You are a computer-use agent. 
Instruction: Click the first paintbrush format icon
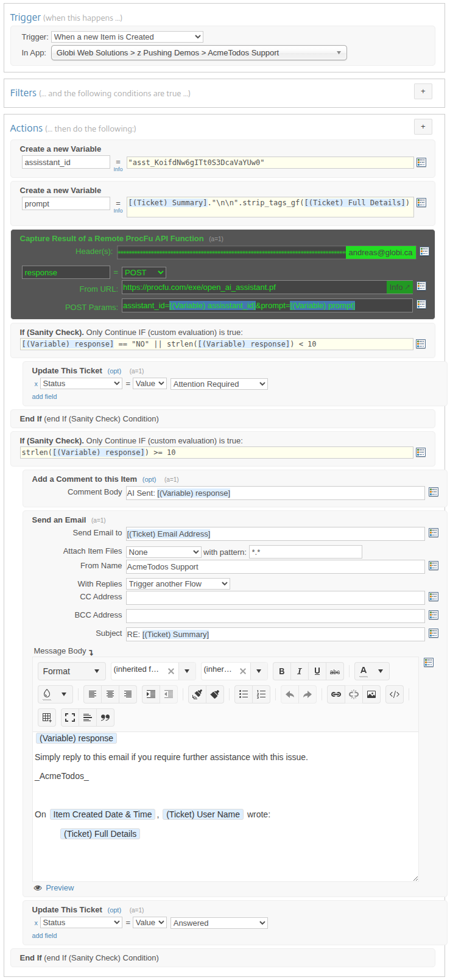(197, 694)
